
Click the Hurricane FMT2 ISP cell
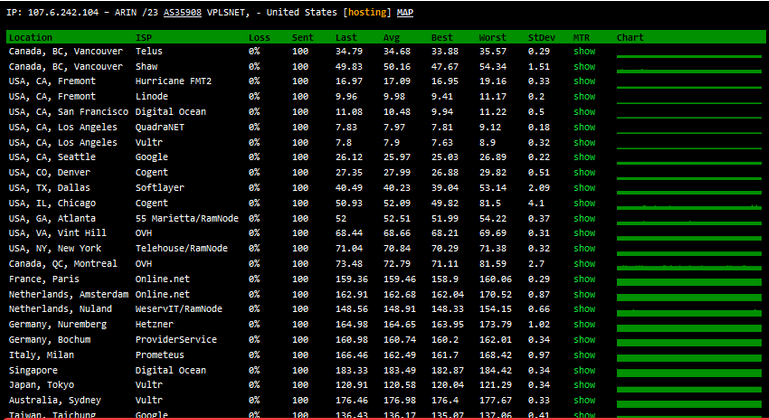(x=174, y=81)
